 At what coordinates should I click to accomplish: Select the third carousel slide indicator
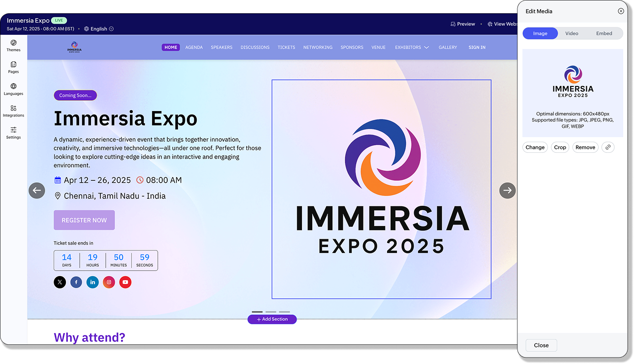coord(284,312)
